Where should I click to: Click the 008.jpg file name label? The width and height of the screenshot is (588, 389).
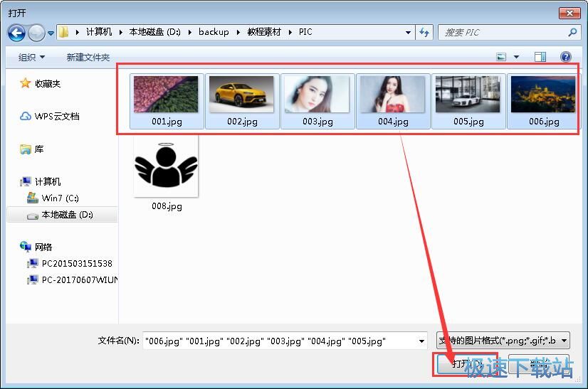pos(167,206)
